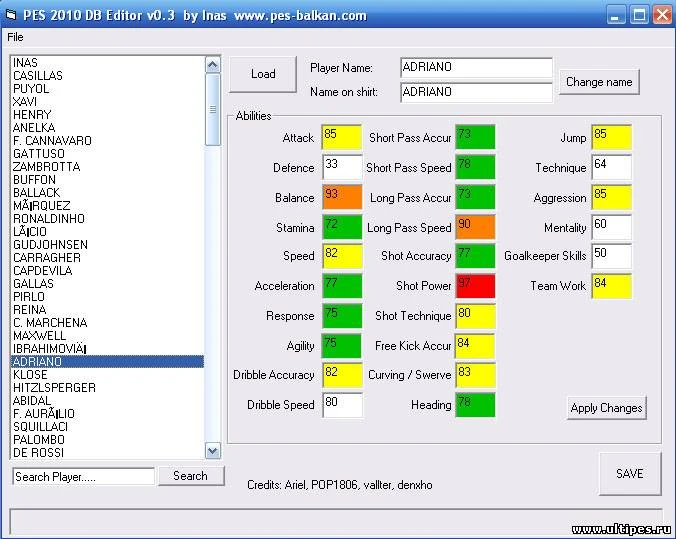Click the Technique value field 64
This screenshot has width=676, height=539.
[x=612, y=167]
